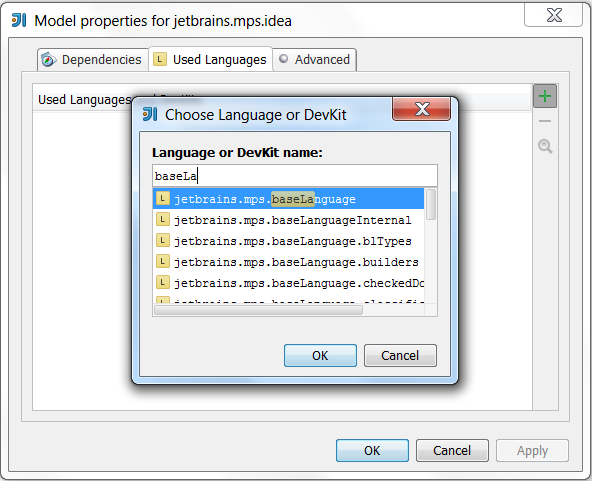Click the Language or DevKit name field

295,176
